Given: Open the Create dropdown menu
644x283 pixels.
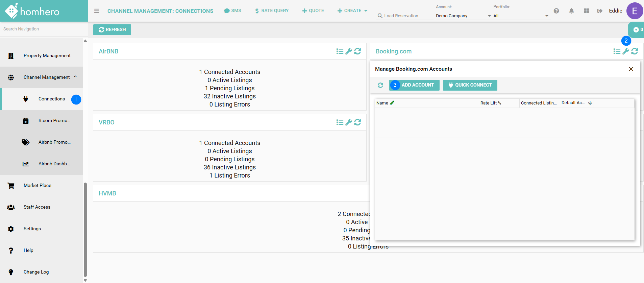Looking at the screenshot, I should (x=352, y=11).
